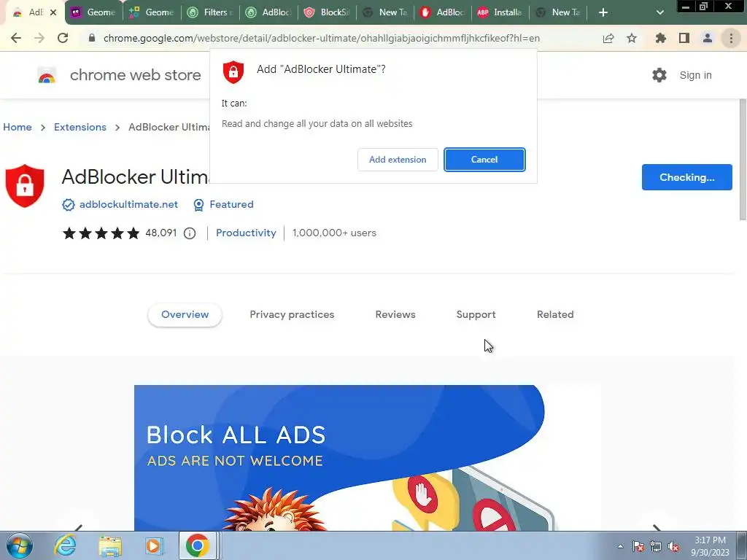The width and height of the screenshot is (747, 560).
Task: Click the Featured badge icon
Action: tap(198, 205)
